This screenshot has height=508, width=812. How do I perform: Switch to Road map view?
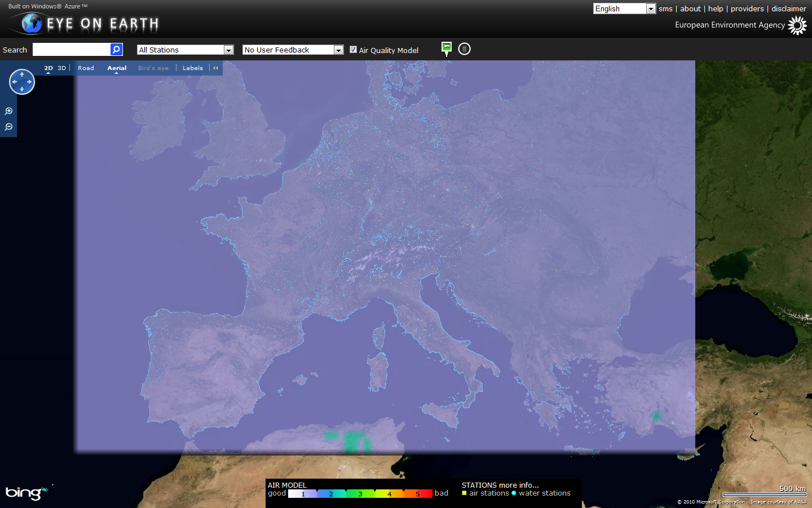pyautogui.click(x=86, y=68)
